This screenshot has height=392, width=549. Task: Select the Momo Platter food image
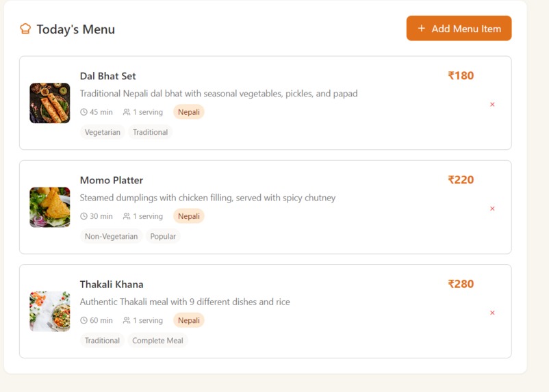coord(50,207)
